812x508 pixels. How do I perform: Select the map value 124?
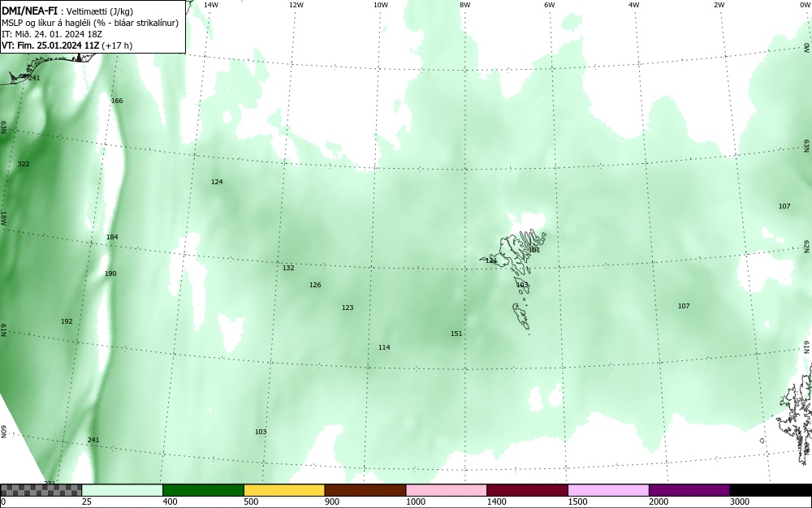point(217,182)
